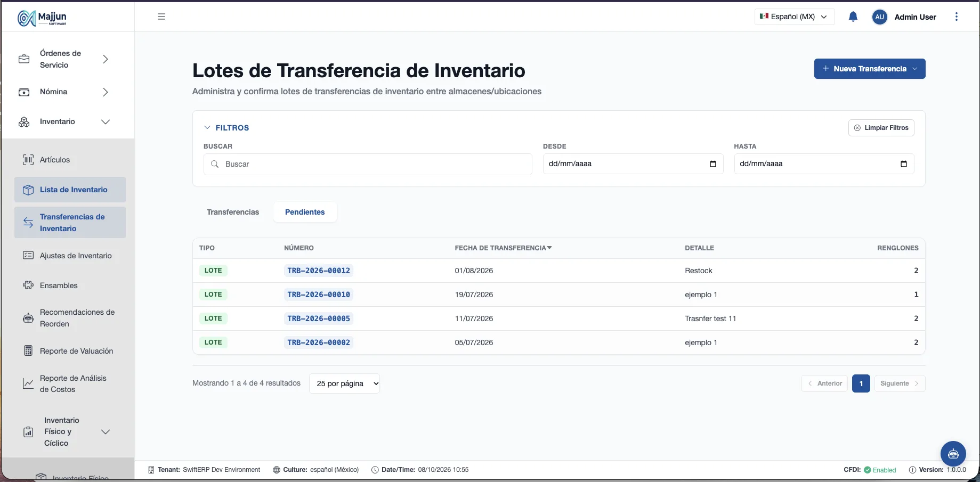The width and height of the screenshot is (980, 482).
Task: Open transfer TRB-2026-00012 link
Action: [319, 271]
